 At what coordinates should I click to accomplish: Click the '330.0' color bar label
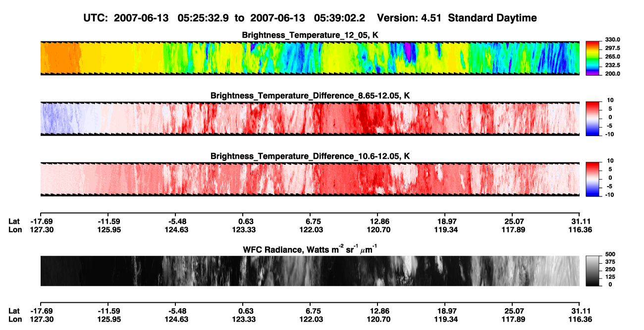pos(612,40)
